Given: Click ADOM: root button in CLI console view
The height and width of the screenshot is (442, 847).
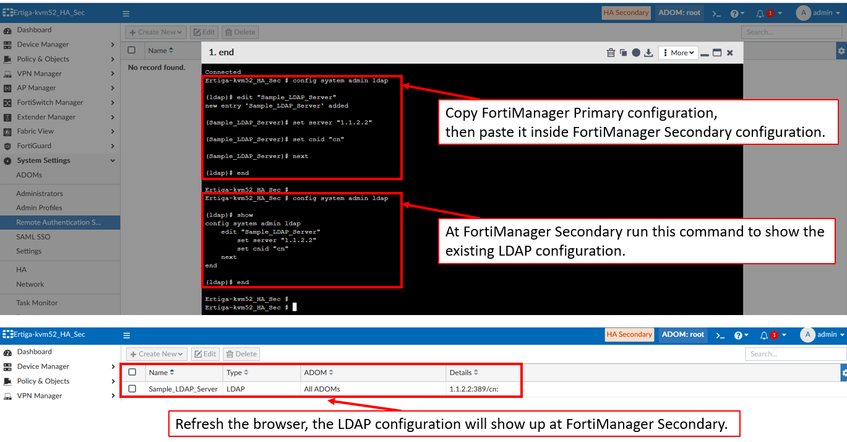Looking at the screenshot, I should 679,13.
